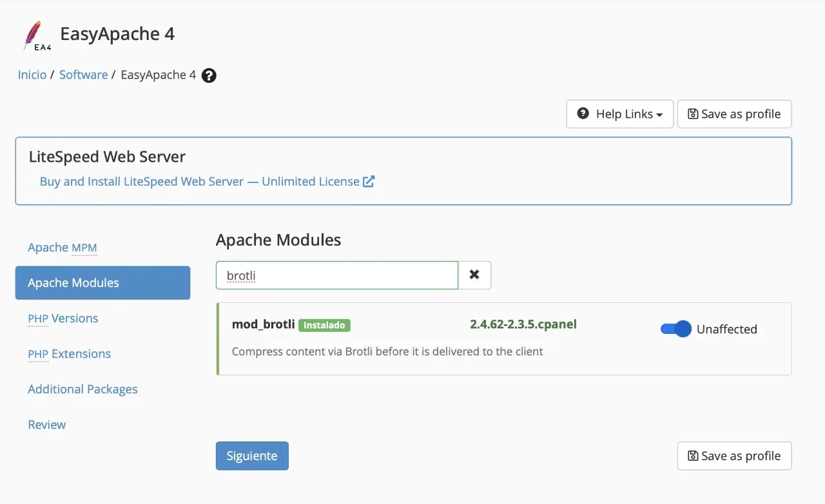Go to Software in the breadcrumb

[83, 75]
